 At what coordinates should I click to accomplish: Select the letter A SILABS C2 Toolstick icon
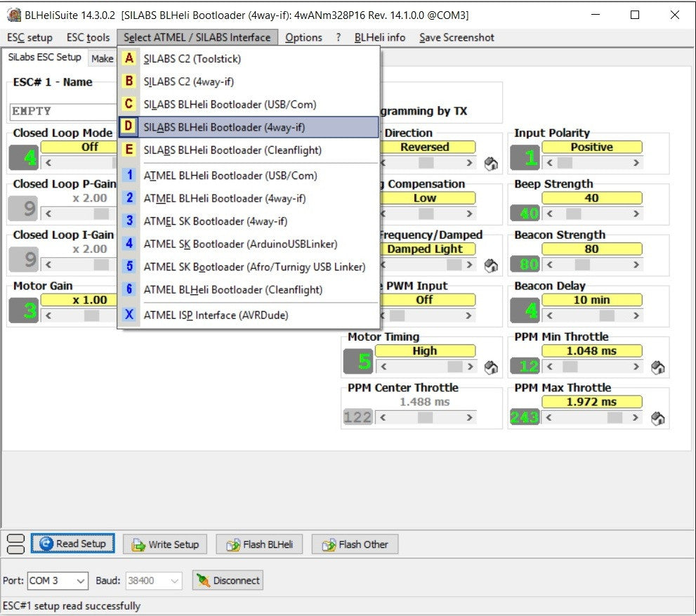[x=129, y=58]
